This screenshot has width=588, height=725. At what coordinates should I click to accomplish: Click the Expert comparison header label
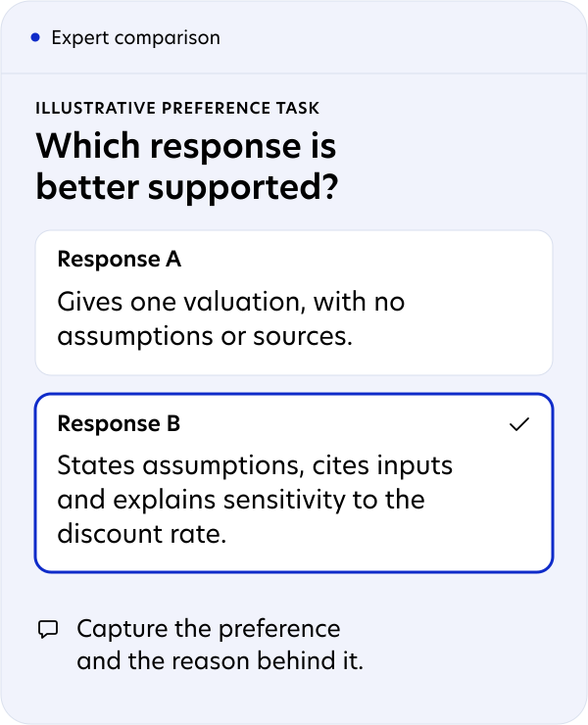click(x=135, y=37)
